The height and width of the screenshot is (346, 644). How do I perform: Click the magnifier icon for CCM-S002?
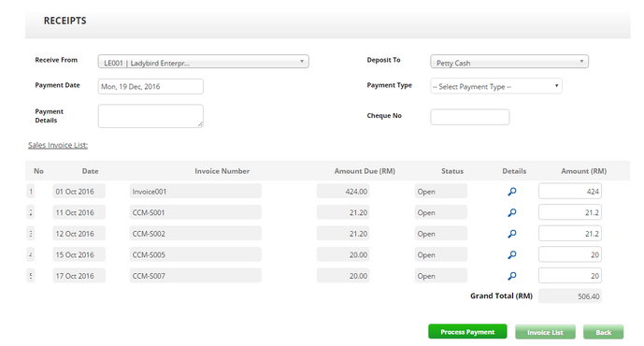(512, 234)
